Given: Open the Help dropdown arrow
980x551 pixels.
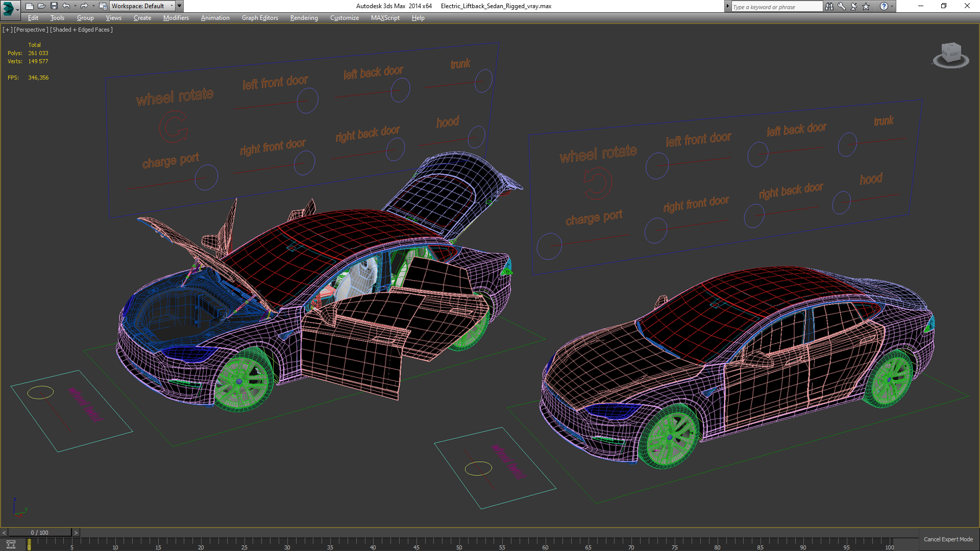Looking at the screenshot, I should 892,6.
